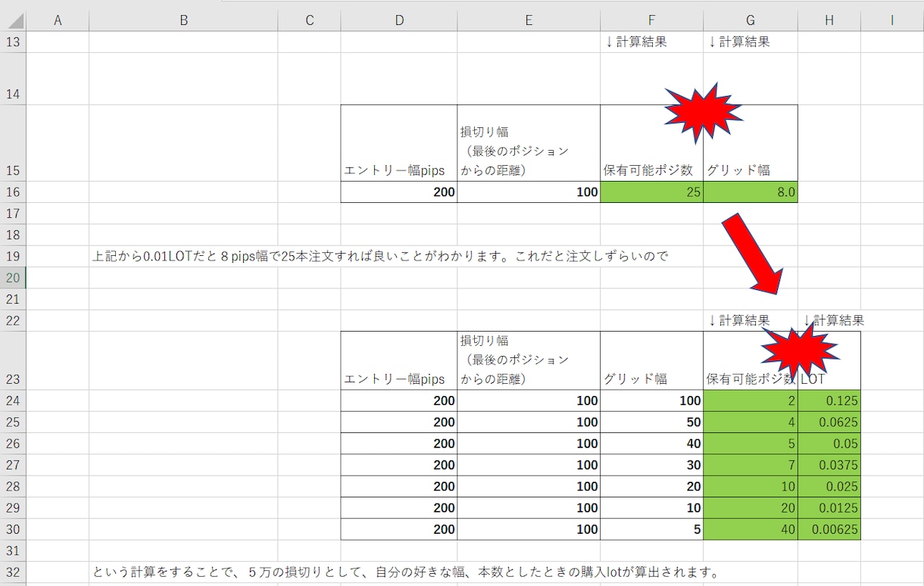This screenshot has width=924, height=586.
Task: Click 'エントリー幅pips' header in row 15
Action: [x=399, y=143]
